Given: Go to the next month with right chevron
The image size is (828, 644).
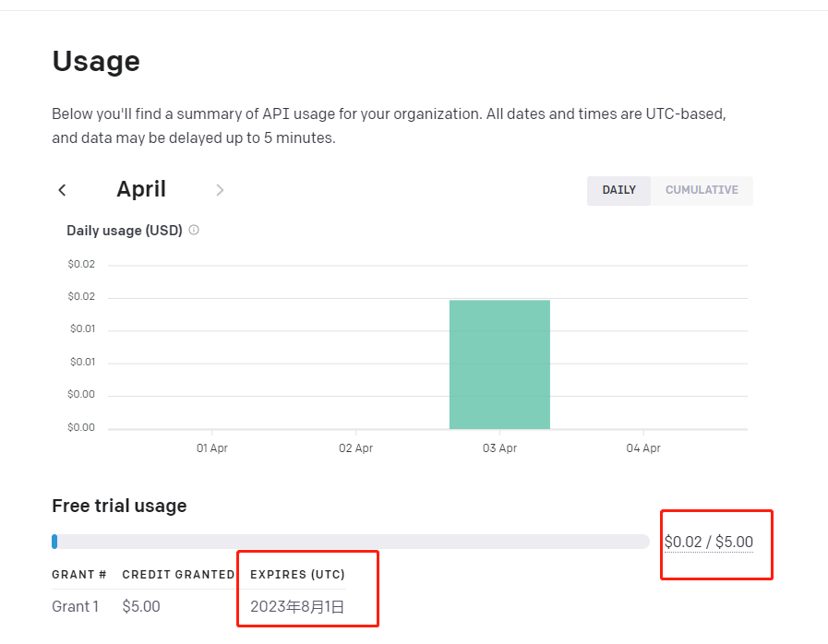Looking at the screenshot, I should (221, 190).
